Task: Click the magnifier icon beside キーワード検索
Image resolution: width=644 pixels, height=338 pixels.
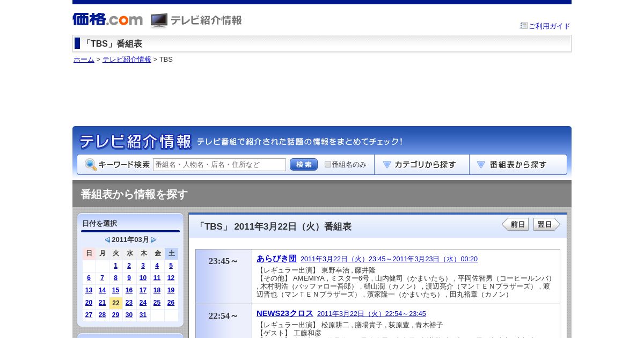Action: pyautogui.click(x=91, y=165)
